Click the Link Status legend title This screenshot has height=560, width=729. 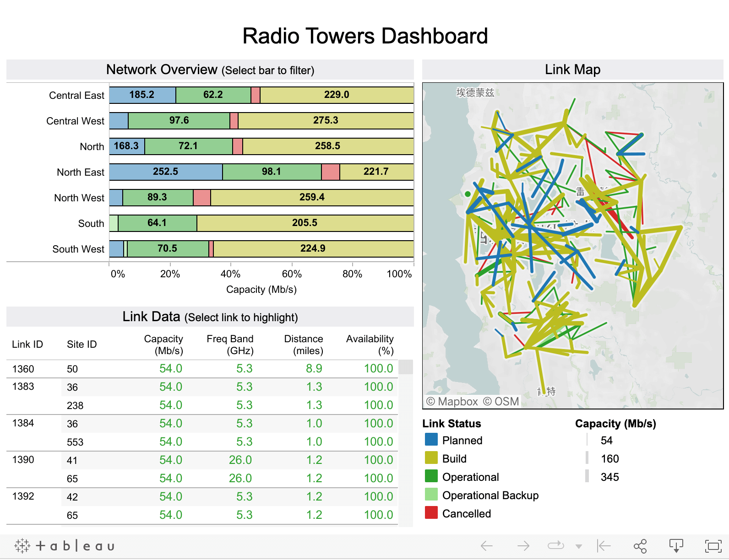click(452, 424)
